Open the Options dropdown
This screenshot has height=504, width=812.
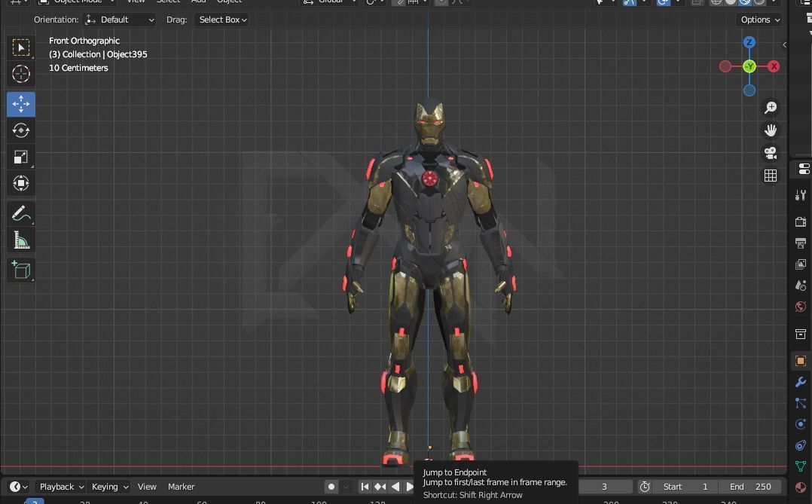[760, 20]
